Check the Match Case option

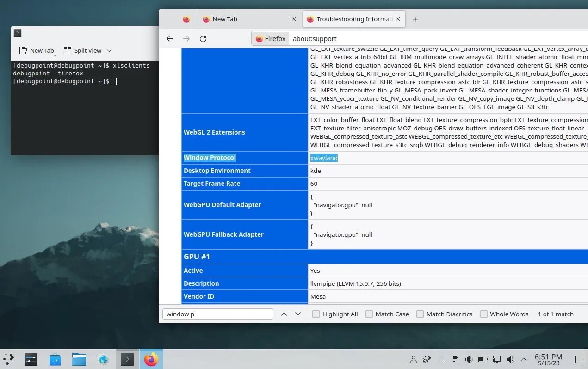tap(369, 314)
